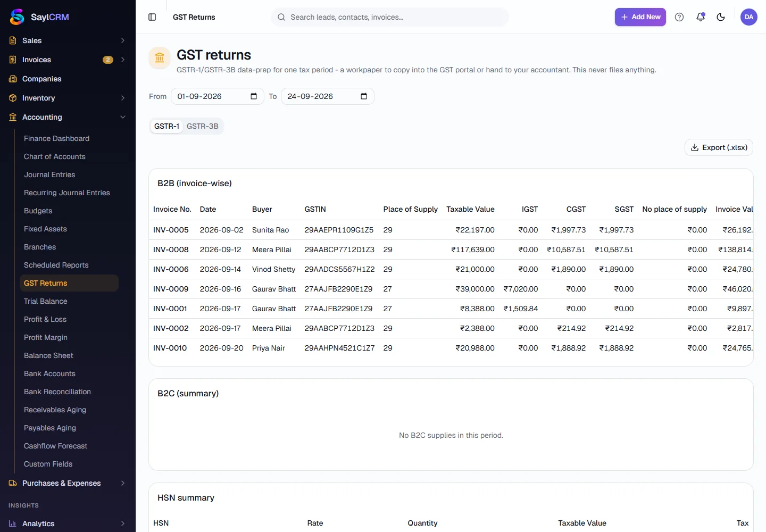Viewport: 766px width, 532px height.
Task: Click the Place of Supply column header
Action: 410,209
